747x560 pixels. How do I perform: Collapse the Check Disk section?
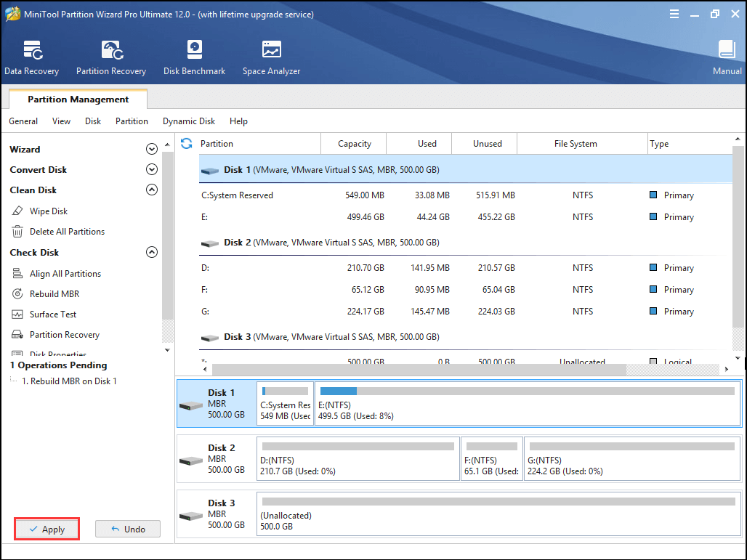click(x=151, y=252)
